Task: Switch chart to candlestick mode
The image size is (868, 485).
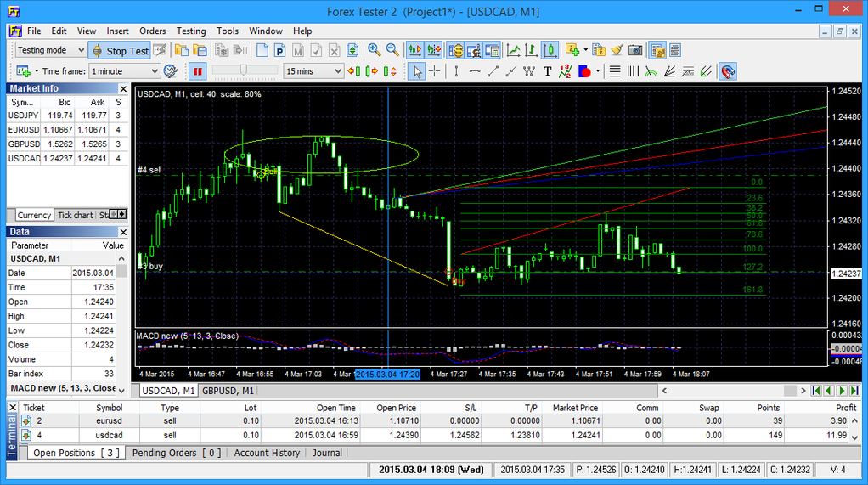Action: point(550,50)
